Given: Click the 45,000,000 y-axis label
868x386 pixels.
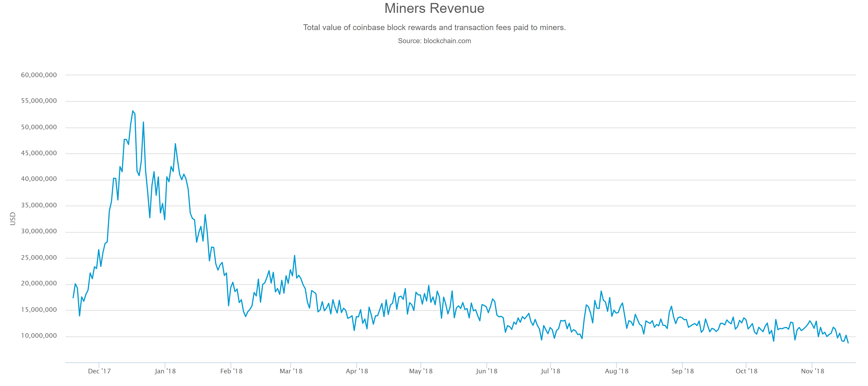Looking at the screenshot, I should point(39,153).
